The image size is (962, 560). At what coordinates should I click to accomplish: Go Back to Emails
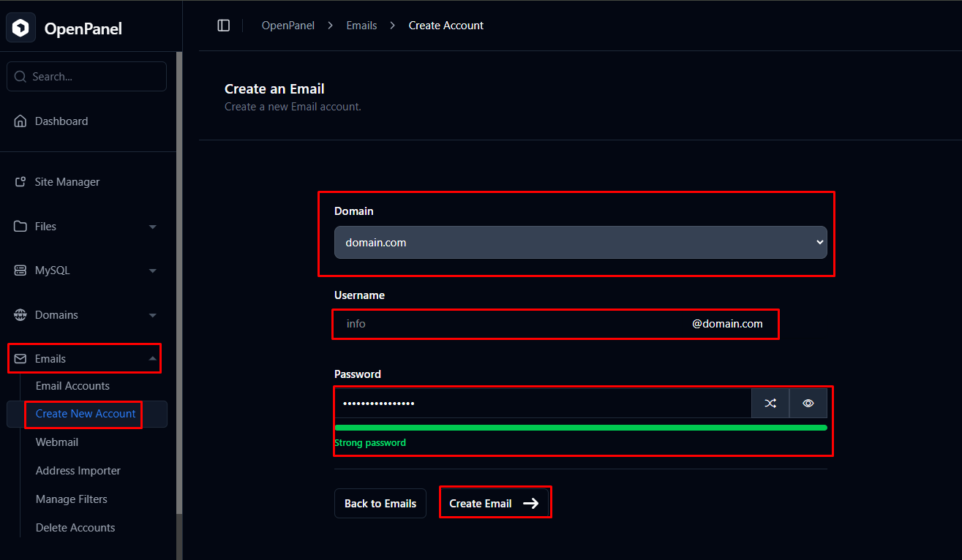click(x=380, y=504)
